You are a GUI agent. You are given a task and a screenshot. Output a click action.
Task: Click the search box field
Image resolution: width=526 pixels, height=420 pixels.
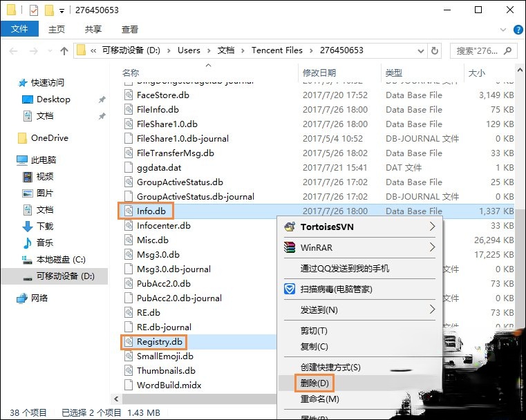click(484, 50)
